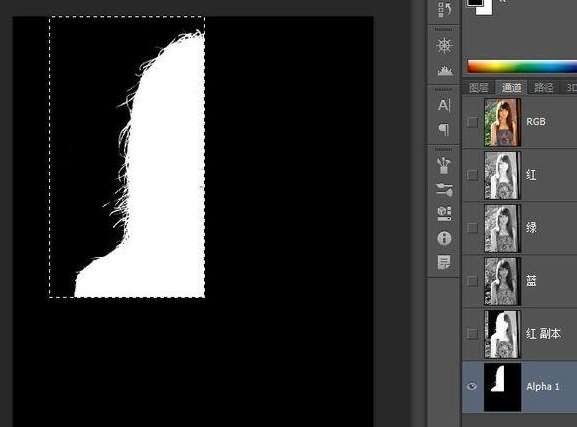This screenshot has height=427, width=577.
Task: Select the 红 channel row
Action: [519, 175]
